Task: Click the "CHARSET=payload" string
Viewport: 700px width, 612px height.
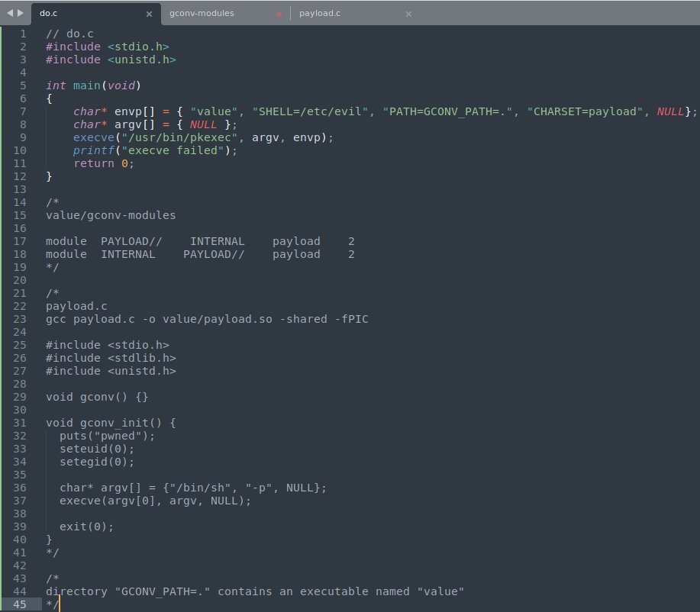Action: click(x=585, y=111)
